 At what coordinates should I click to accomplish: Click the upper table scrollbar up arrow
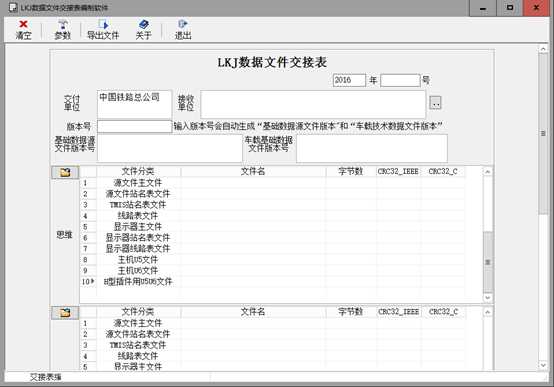coord(488,172)
